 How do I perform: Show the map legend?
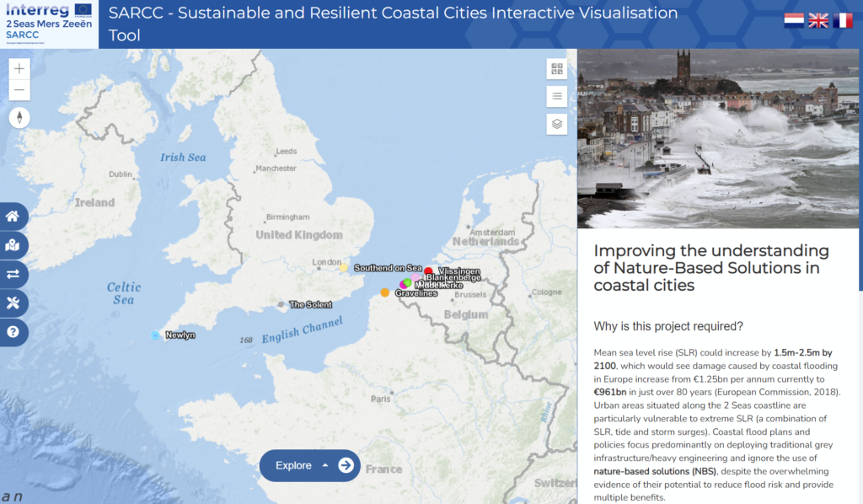click(x=556, y=96)
